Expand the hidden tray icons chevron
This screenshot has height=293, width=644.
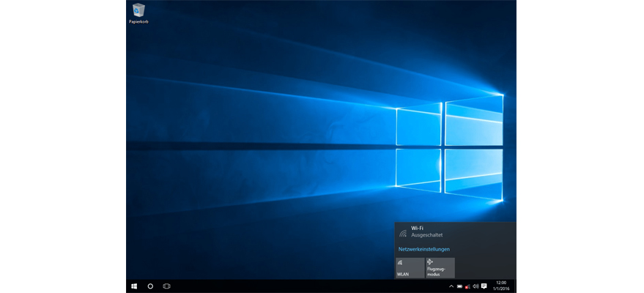pyautogui.click(x=451, y=286)
